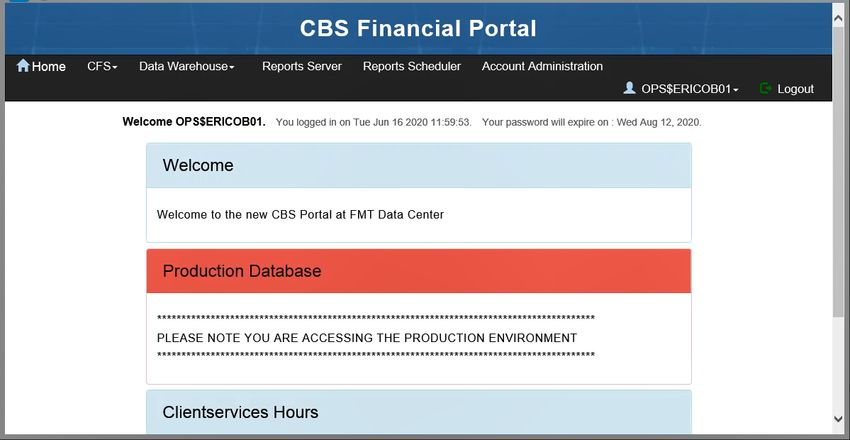Click the production environment notice text
The width and height of the screenshot is (850, 440).
[x=367, y=338]
